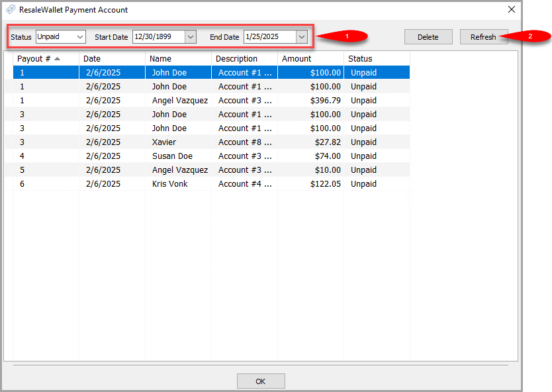Open the Status dropdown showing Unpaid
Screen dimensions: 552x392
click(60, 36)
